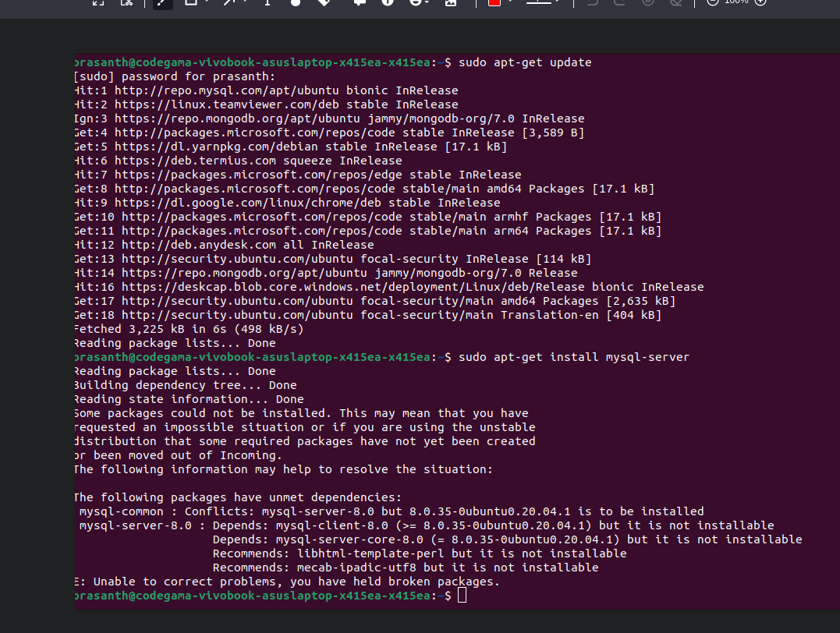840x633 pixels.
Task: Open the rectangle shape options arrow
Action: pos(207,3)
